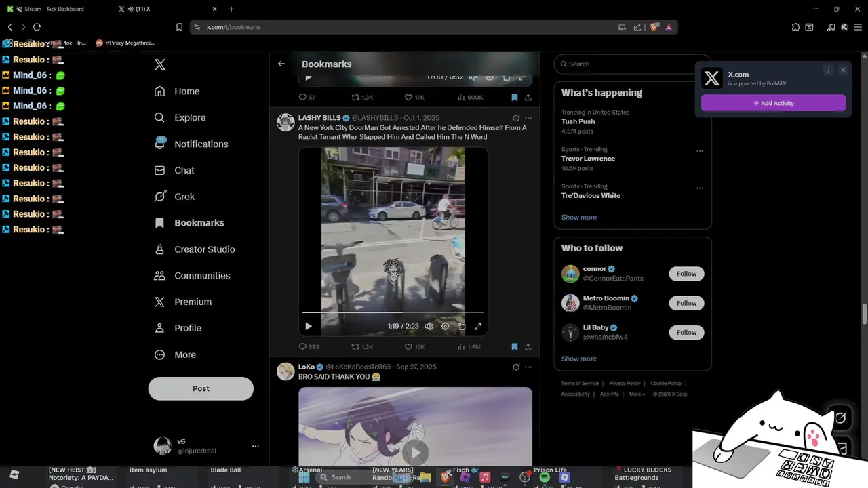Like the post with 17K likes
The width and height of the screenshot is (868, 488).
414,98
